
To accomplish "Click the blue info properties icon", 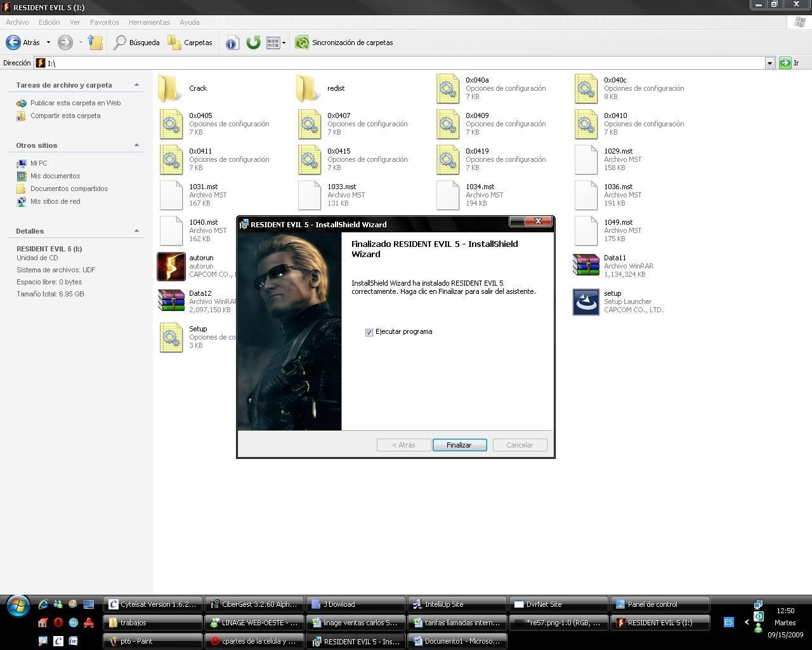I will 232,43.
